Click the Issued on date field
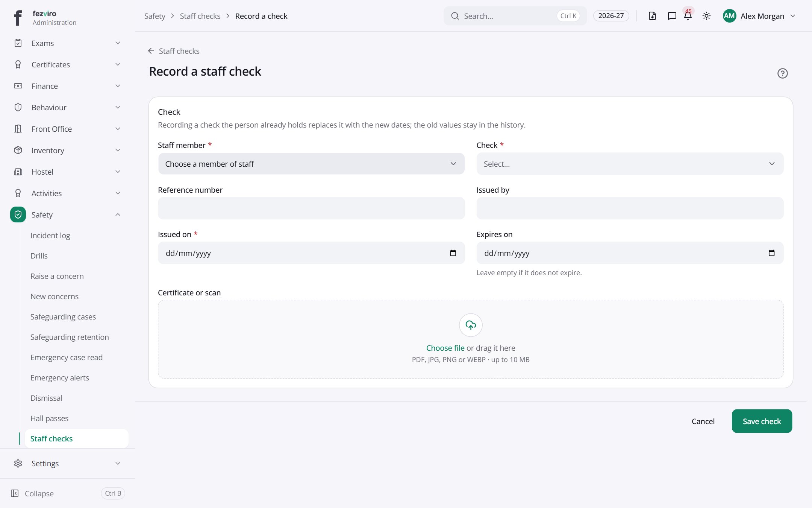Image resolution: width=812 pixels, height=508 pixels. (x=311, y=253)
